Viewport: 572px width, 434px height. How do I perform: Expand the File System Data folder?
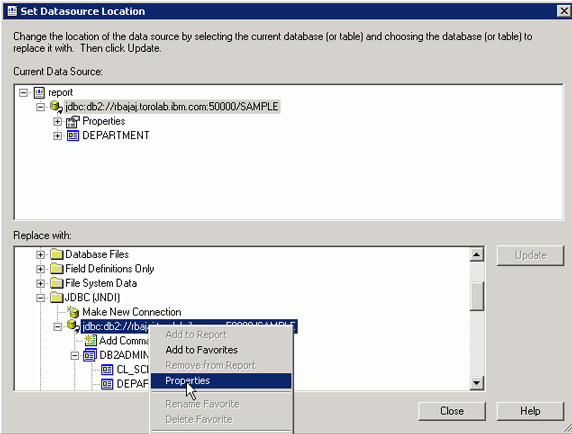coord(40,283)
